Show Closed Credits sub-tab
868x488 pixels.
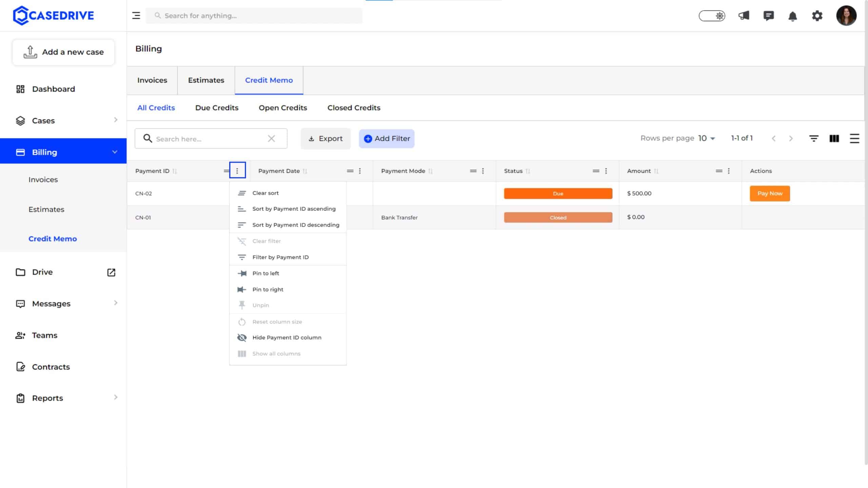[354, 108]
